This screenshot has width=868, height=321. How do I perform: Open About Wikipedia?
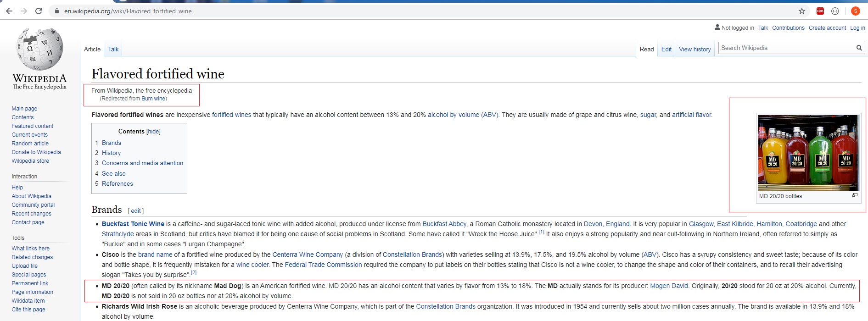(32, 196)
